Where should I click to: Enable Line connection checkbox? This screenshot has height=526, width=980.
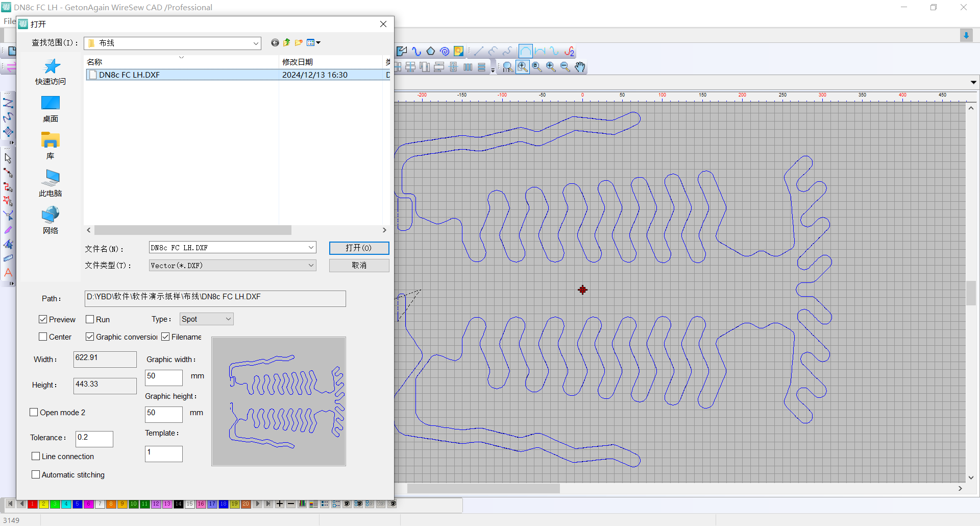pyautogui.click(x=36, y=457)
